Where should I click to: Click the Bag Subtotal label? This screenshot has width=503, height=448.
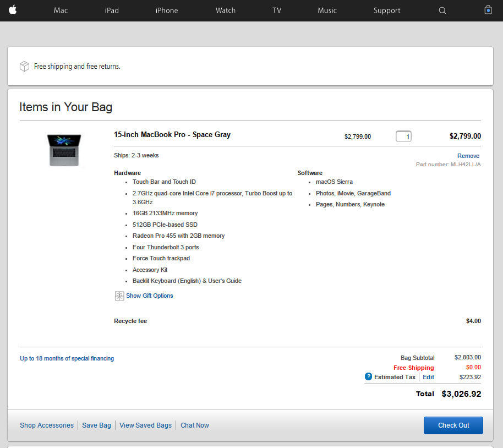pyautogui.click(x=417, y=358)
